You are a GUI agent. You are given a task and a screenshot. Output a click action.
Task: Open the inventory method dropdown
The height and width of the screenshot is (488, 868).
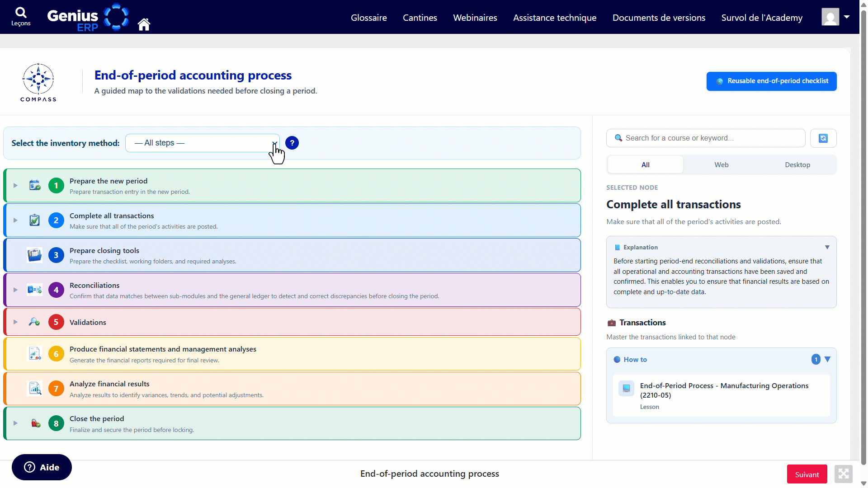point(203,143)
